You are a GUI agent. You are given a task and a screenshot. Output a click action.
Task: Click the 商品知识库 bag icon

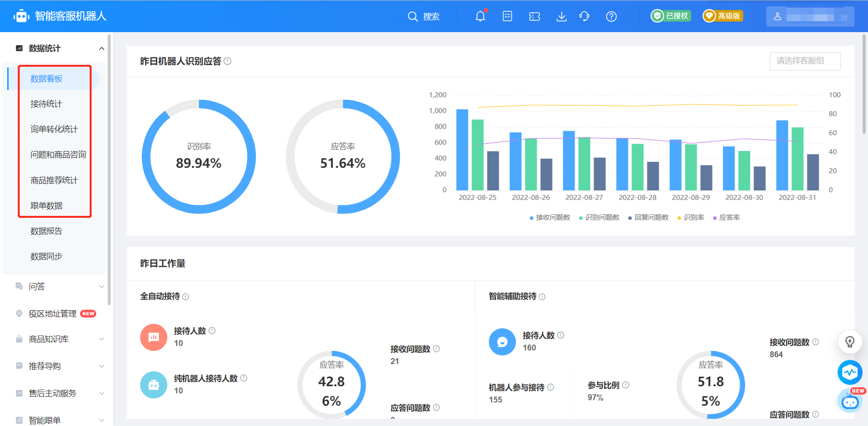click(x=19, y=339)
